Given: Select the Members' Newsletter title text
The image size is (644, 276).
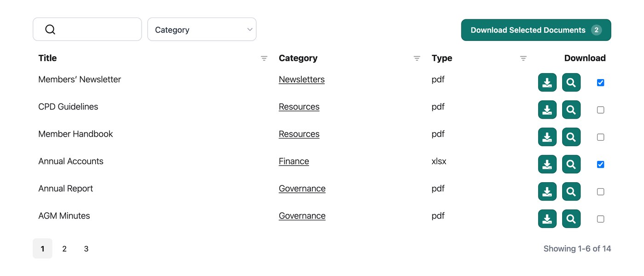Looking at the screenshot, I should tap(80, 79).
